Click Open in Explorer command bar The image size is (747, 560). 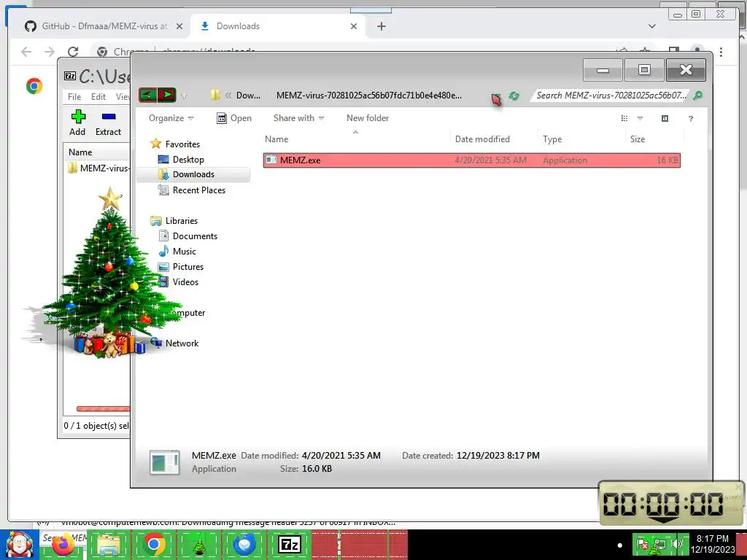[234, 118]
